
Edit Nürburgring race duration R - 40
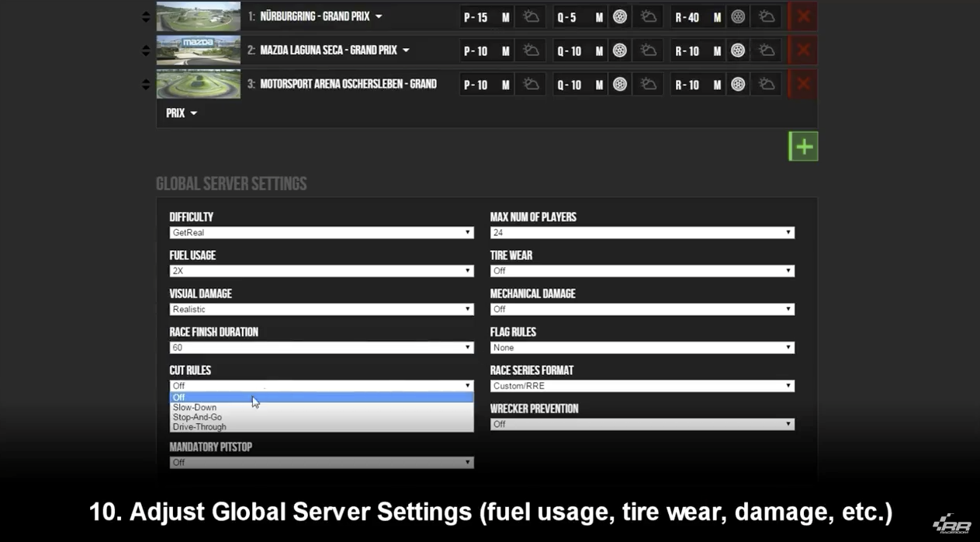point(698,17)
